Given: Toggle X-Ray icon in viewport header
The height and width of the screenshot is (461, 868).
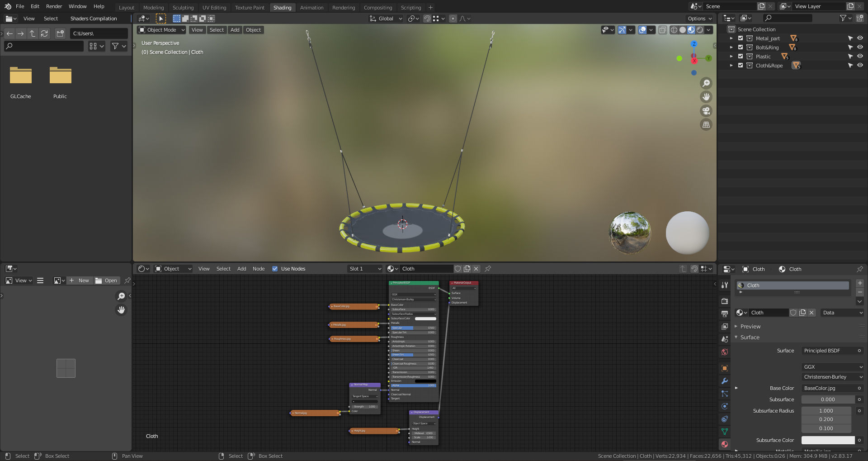Looking at the screenshot, I should pyautogui.click(x=662, y=30).
